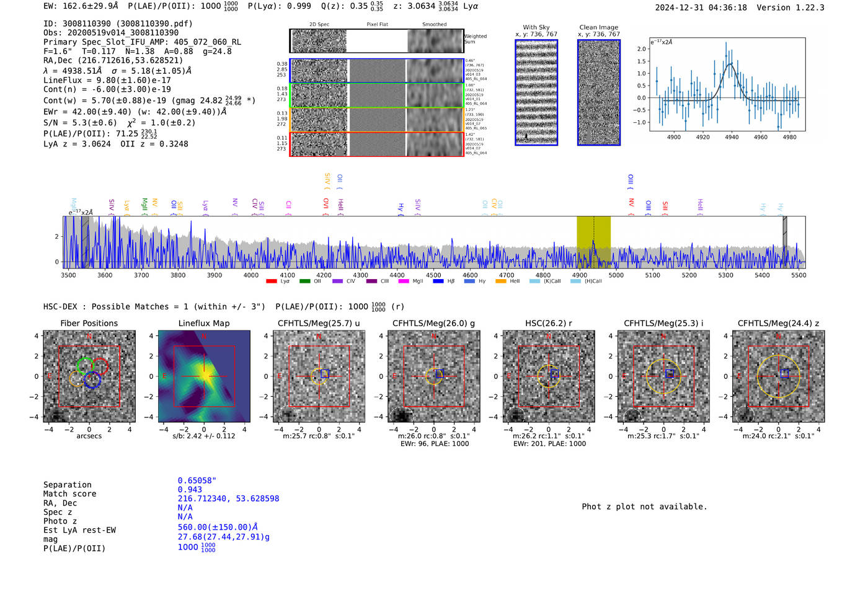This screenshot has width=868, height=591.
Task: Select the red-outlined 2D fiber spectrum row
Action: (x=377, y=144)
